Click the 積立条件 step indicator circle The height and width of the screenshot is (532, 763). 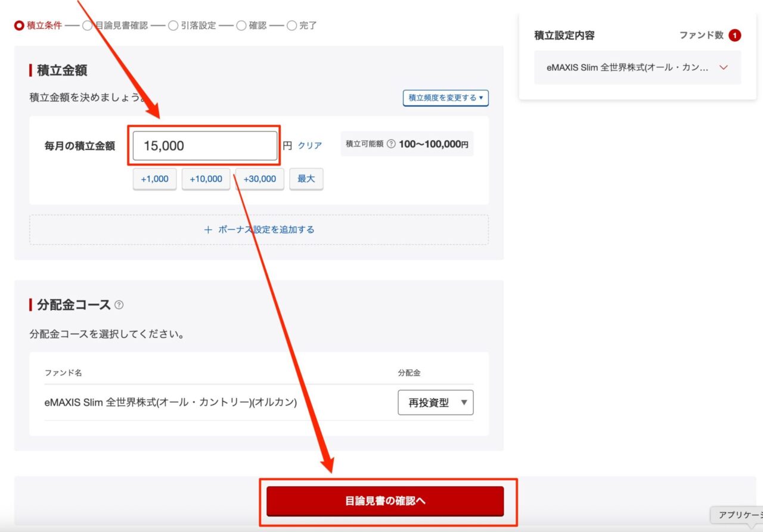[18, 25]
